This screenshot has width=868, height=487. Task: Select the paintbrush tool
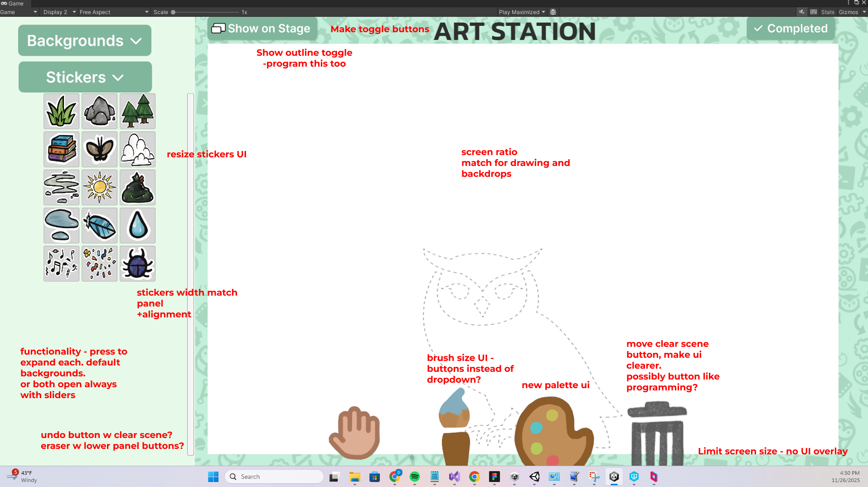click(455, 426)
